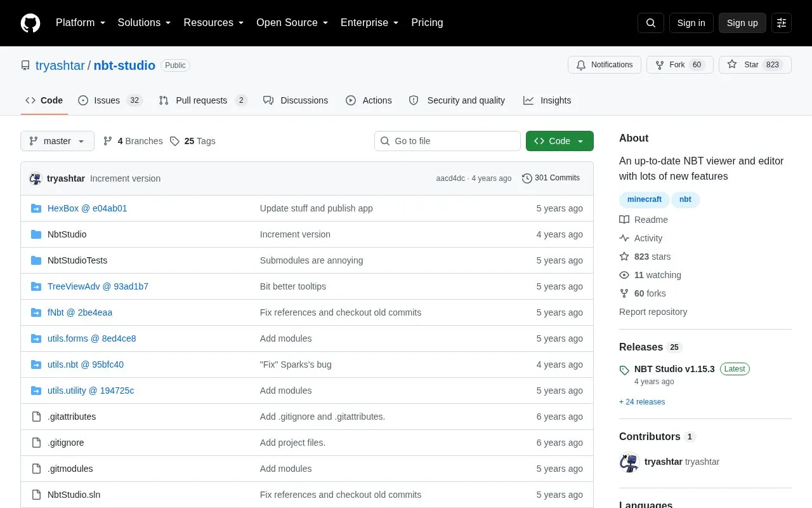Click the Sign up button
Image resolution: width=812 pixels, height=508 pixels.
tap(742, 23)
